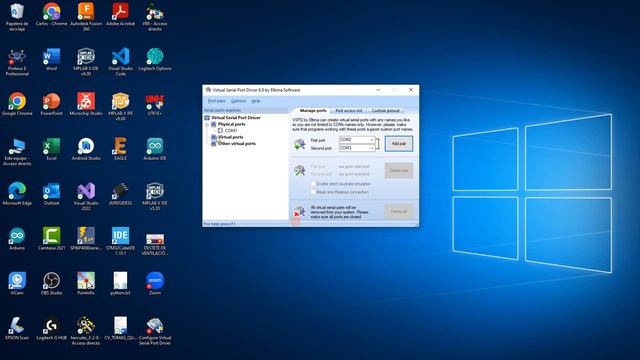Image resolution: width=640 pixels, height=360 pixels.
Task: Select the UT61E+ desktop icon
Action: click(155, 104)
